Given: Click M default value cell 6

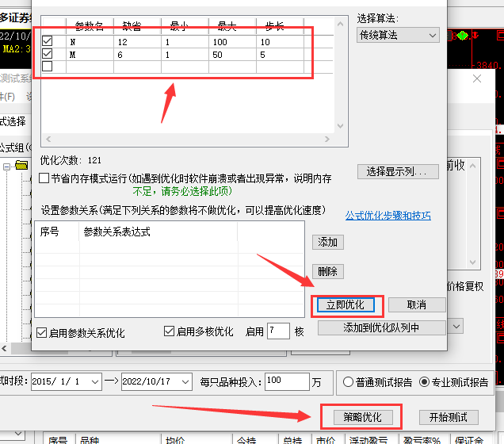Looking at the screenshot, I should 137,55.
